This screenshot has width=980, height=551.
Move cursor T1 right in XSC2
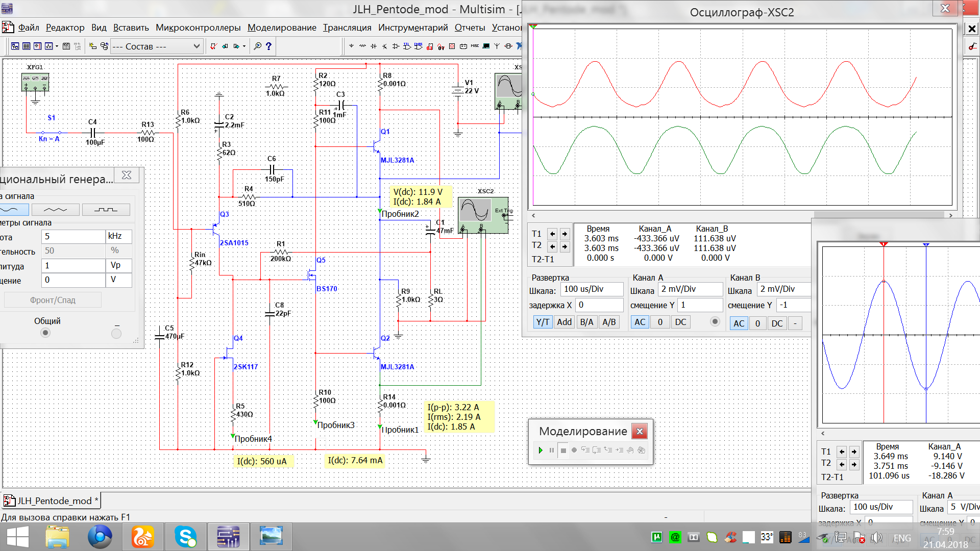[565, 234]
